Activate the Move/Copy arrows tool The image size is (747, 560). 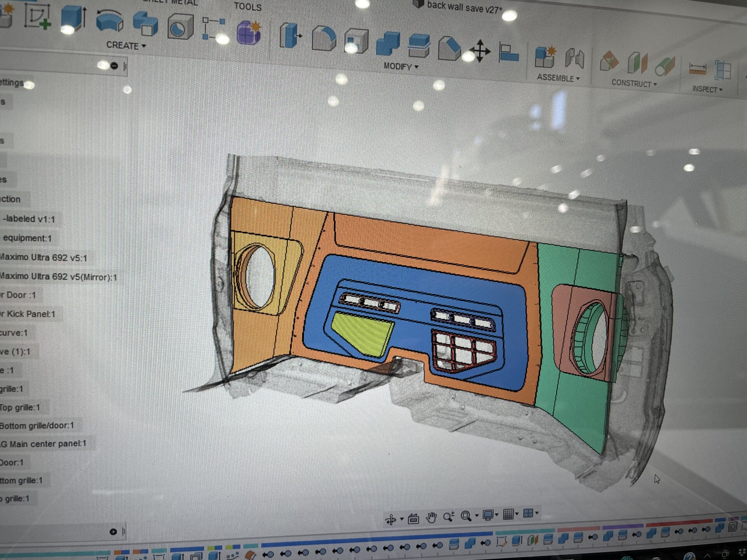pos(480,51)
